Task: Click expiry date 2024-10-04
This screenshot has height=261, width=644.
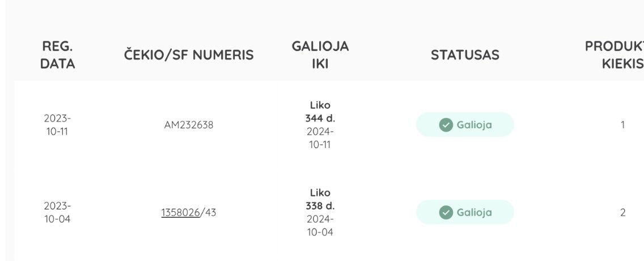Action: [x=320, y=226]
